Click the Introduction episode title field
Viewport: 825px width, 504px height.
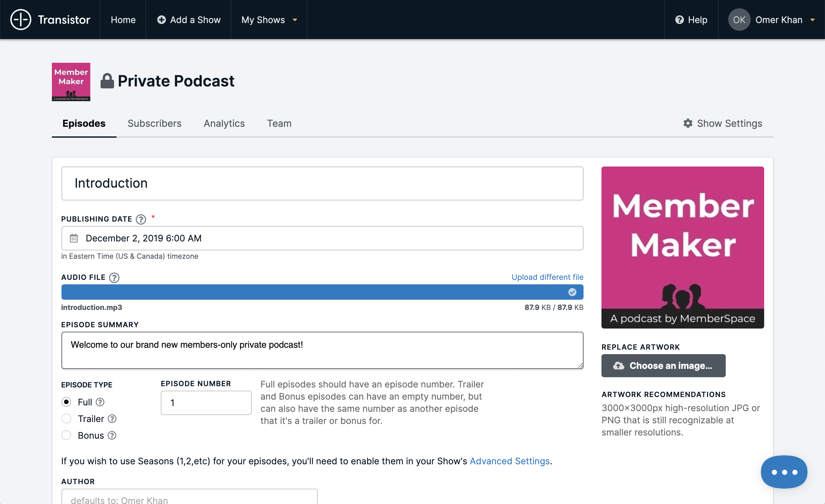point(322,183)
